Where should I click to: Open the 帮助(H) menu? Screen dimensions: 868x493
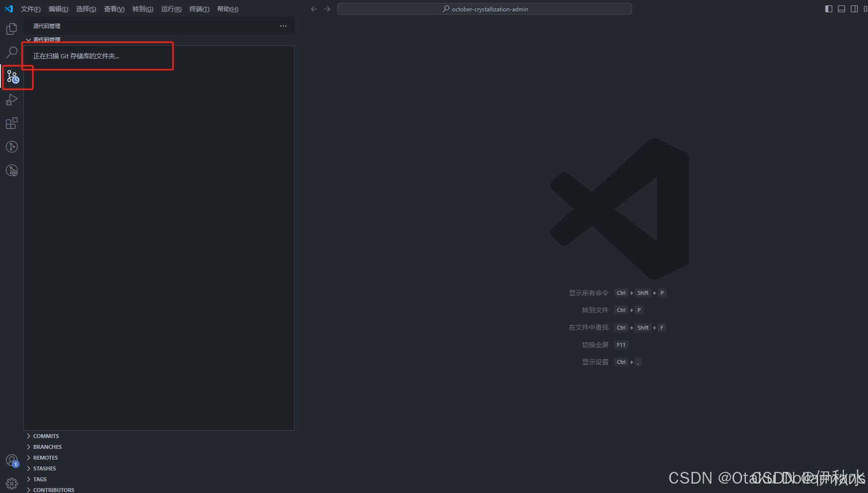pyautogui.click(x=228, y=9)
